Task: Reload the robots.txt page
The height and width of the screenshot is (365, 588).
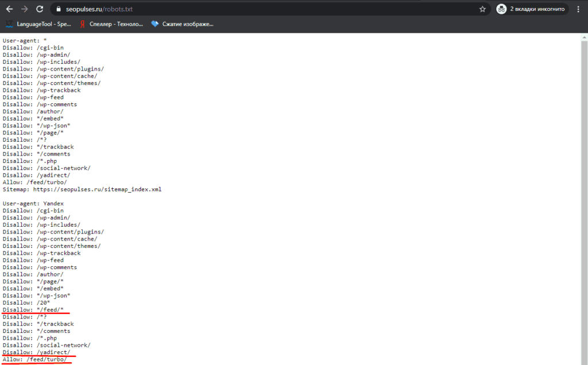Action: tap(40, 9)
